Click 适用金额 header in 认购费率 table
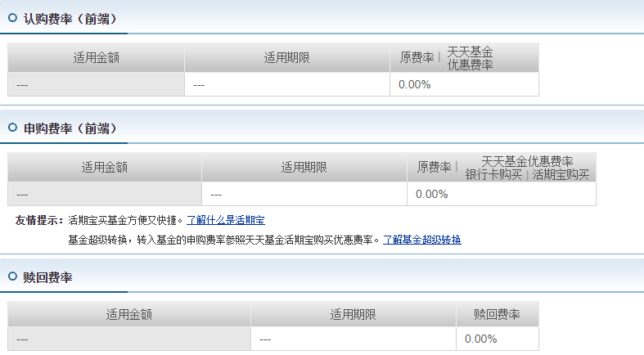The width and height of the screenshot is (644, 355). [96, 58]
